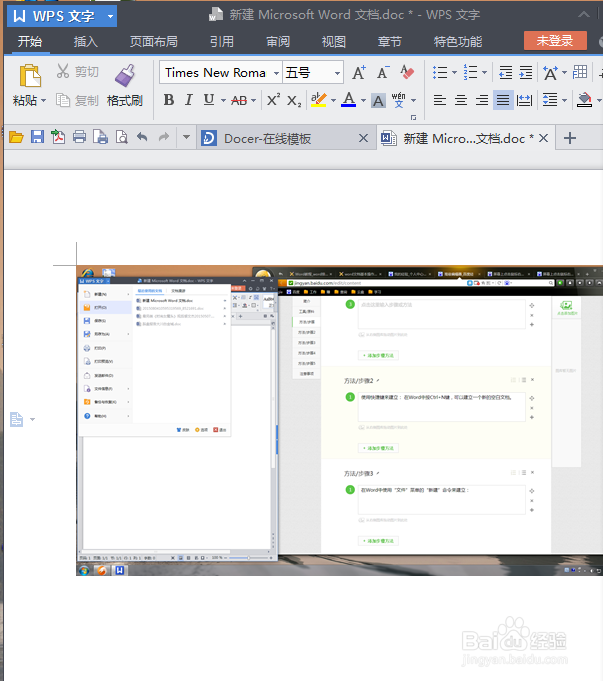Viewport: 603px width, 681px height.
Task: Close the 新建 Micro...文档.doc tab
Action: (543, 138)
